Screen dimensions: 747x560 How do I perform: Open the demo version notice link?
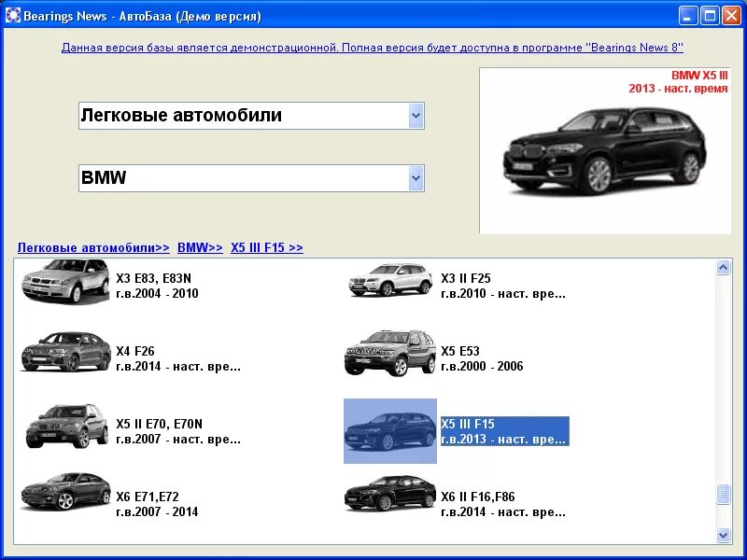tap(372, 48)
